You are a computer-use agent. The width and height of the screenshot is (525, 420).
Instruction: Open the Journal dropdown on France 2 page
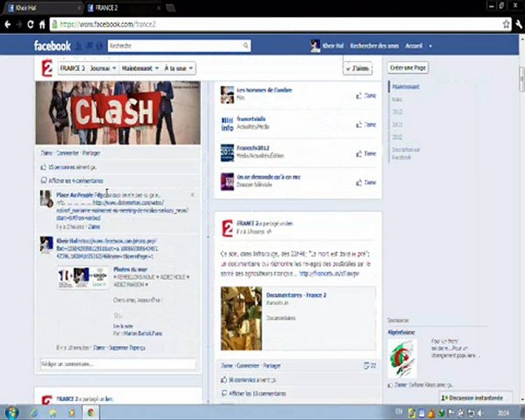coord(103,68)
